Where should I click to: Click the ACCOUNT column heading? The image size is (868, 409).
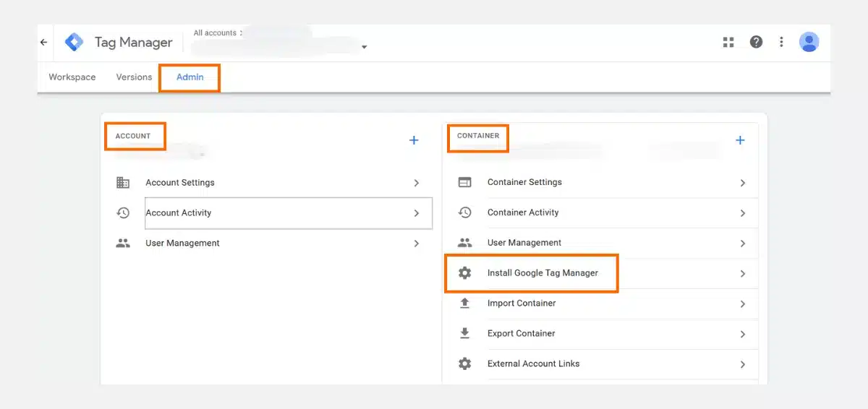pos(133,136)
